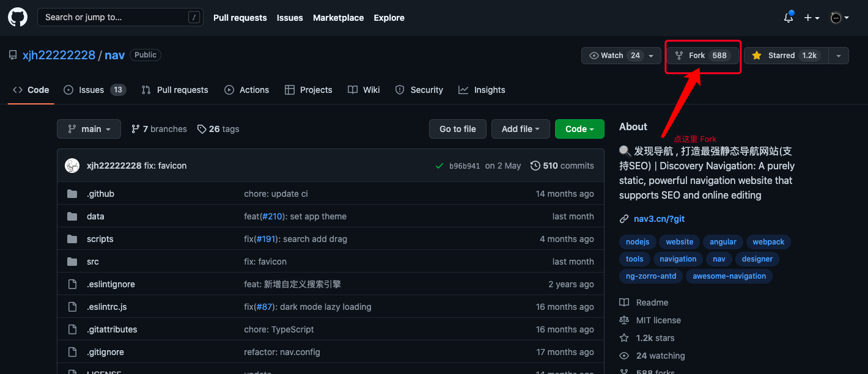Viewport: 868px width, 374px height.
Task: Open the Projects tab
Action: (x=309, y=90)
